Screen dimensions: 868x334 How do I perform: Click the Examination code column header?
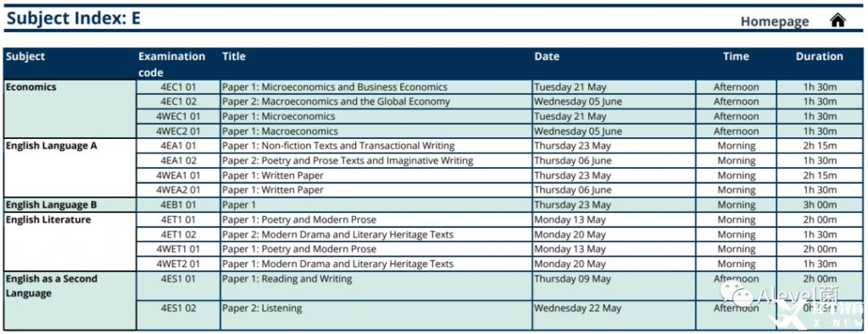[x=171, y=64]
